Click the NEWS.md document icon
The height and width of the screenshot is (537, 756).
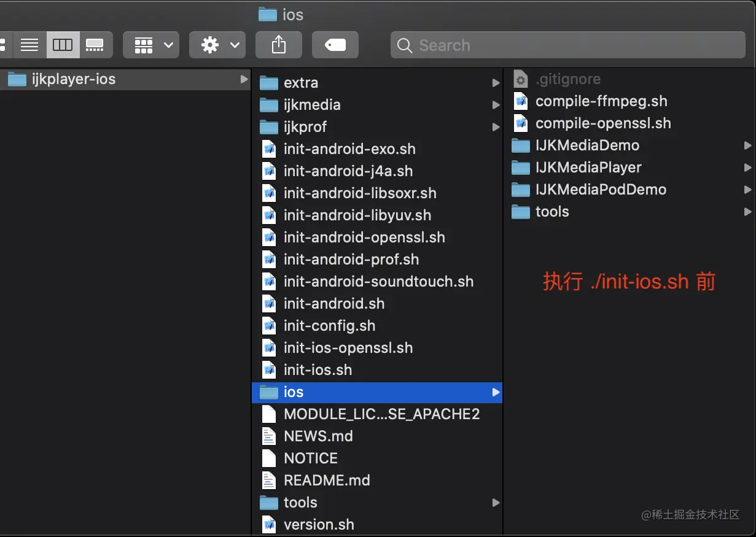(269, 436)
